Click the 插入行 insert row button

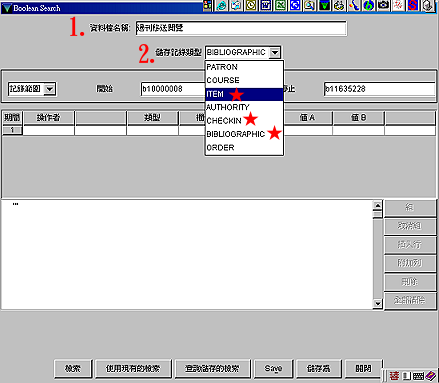410,245
